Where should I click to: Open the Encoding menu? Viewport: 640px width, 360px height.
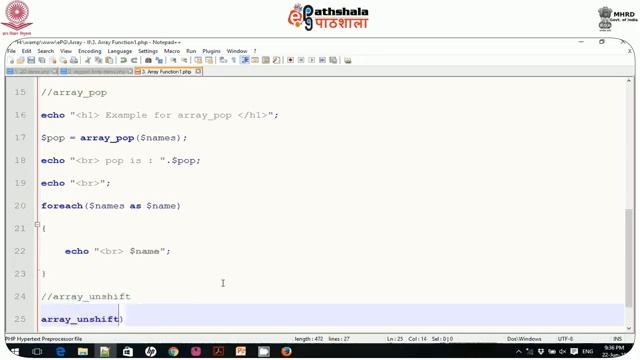tap(90, 51)
